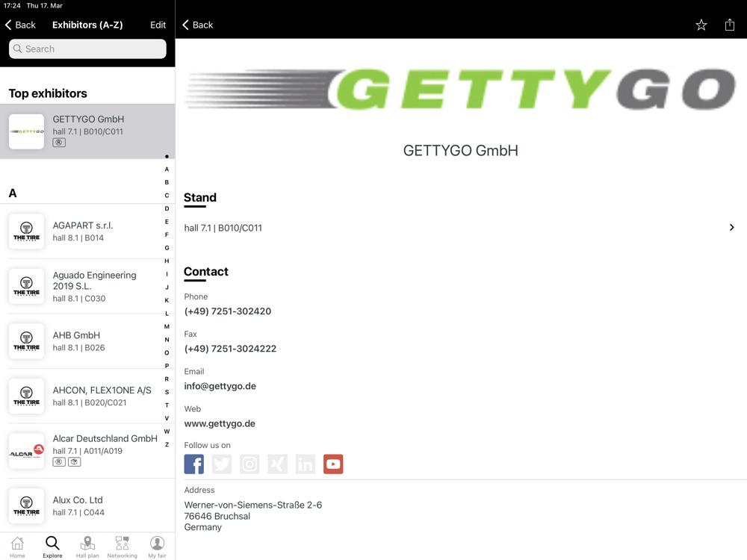Jump to letter S in index
This screenshot has height=560, width=747.
pyautogui.click(x=167, y=393)
